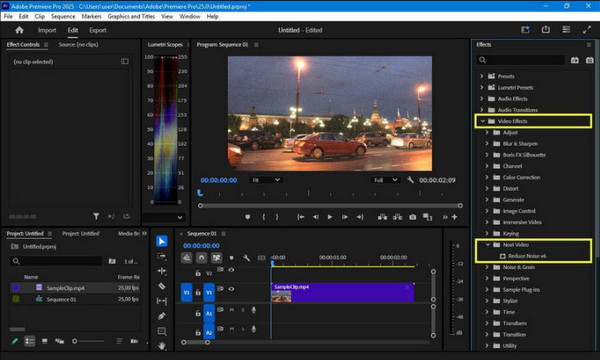Toggle the V2 track lock
Viewport: 600px width, 360px height.
pyautogui.click(x=198, y=273)
